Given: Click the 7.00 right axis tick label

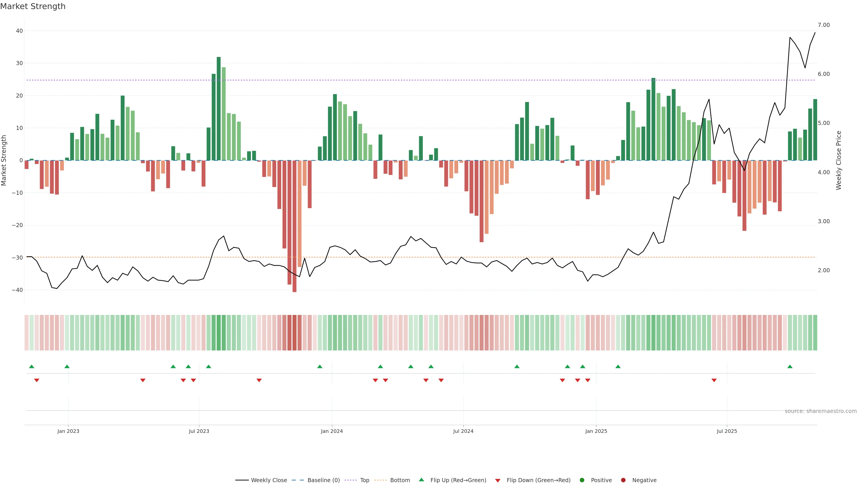Looking at the screenshot, I should [x=823, y=25].
